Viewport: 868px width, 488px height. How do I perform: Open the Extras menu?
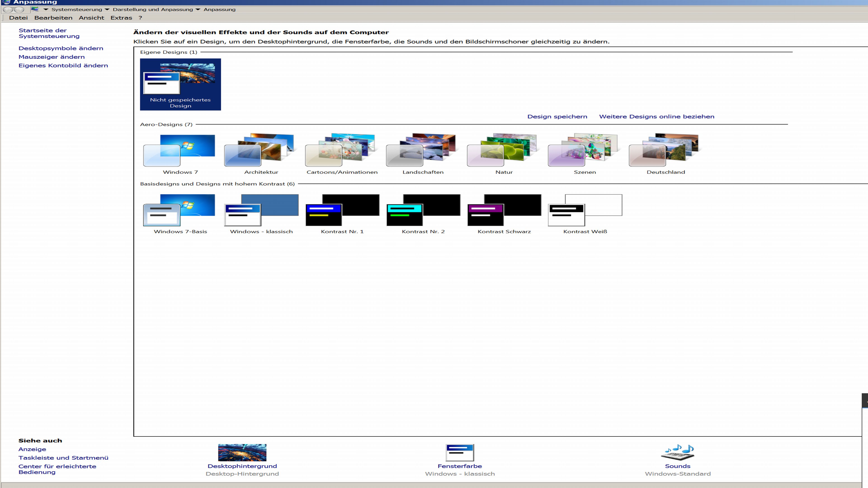click(x=121, y=18)
